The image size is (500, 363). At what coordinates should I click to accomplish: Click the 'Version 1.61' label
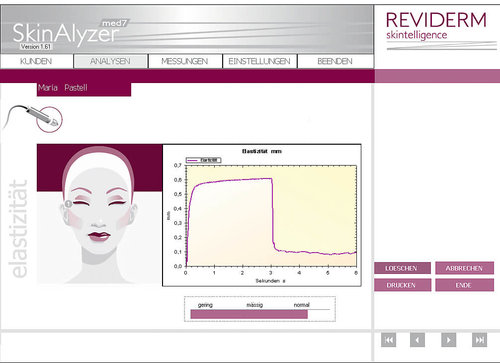pyautogui.click(x=35, y=47)
